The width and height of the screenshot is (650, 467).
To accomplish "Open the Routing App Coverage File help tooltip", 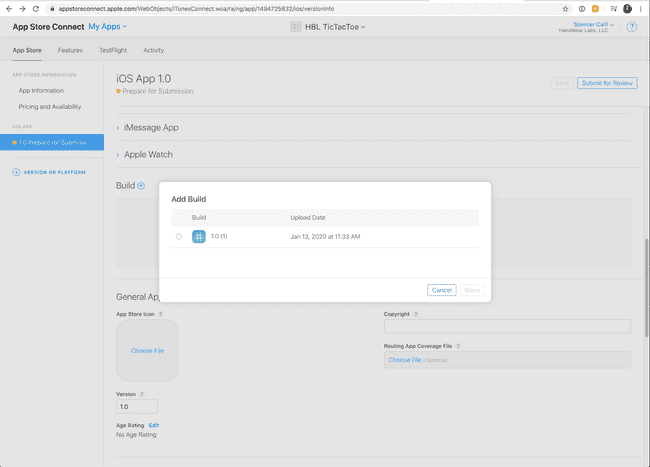I will coord(458,346).
